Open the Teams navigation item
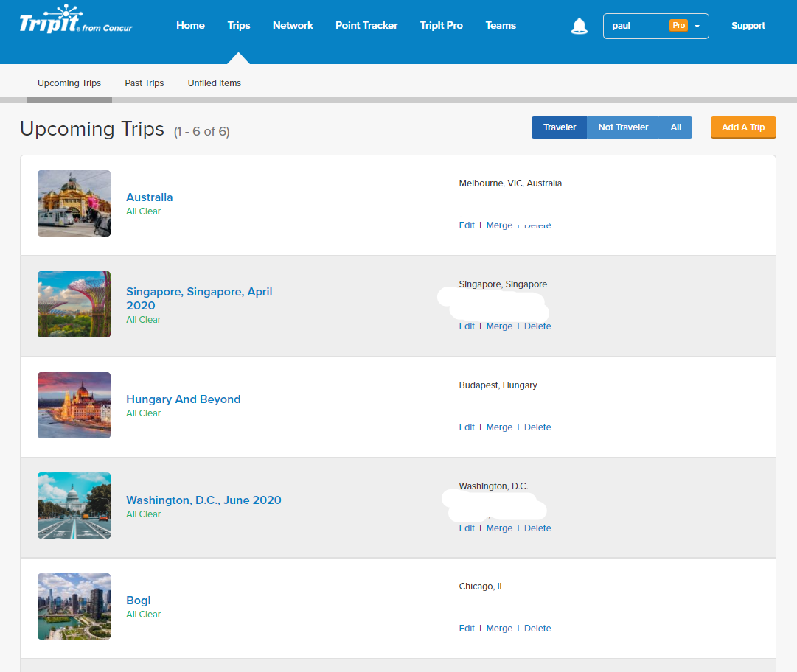797x672 pixels. (501, 25)
